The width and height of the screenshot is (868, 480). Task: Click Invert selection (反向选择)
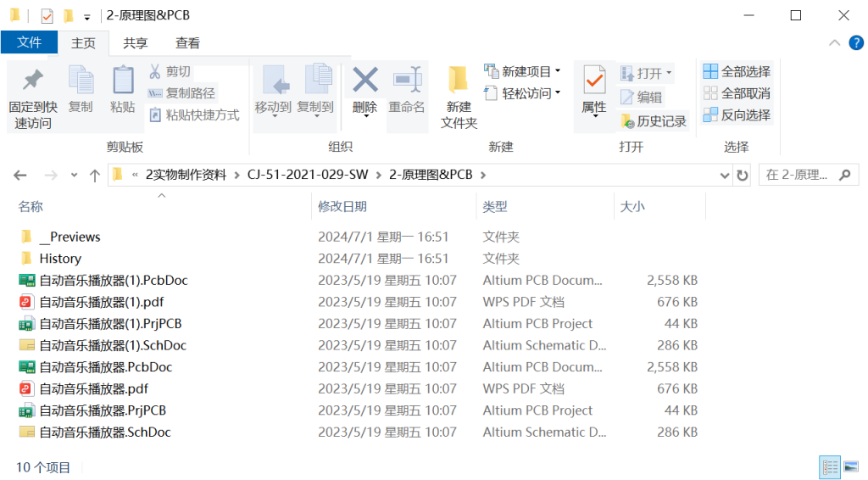[737, 115]
